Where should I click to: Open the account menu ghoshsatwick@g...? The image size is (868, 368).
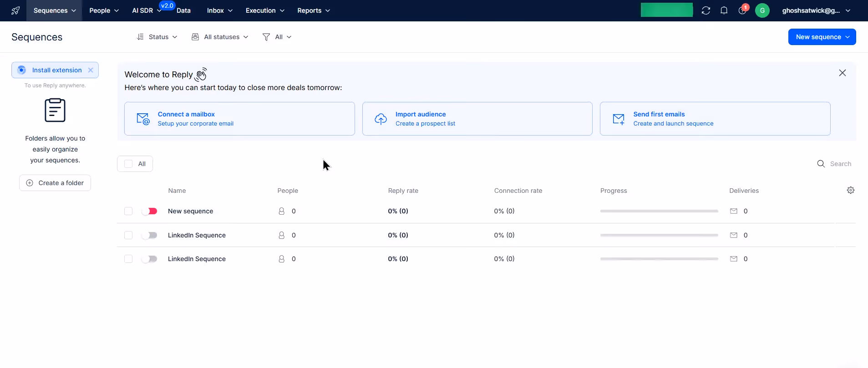[816, 10]
